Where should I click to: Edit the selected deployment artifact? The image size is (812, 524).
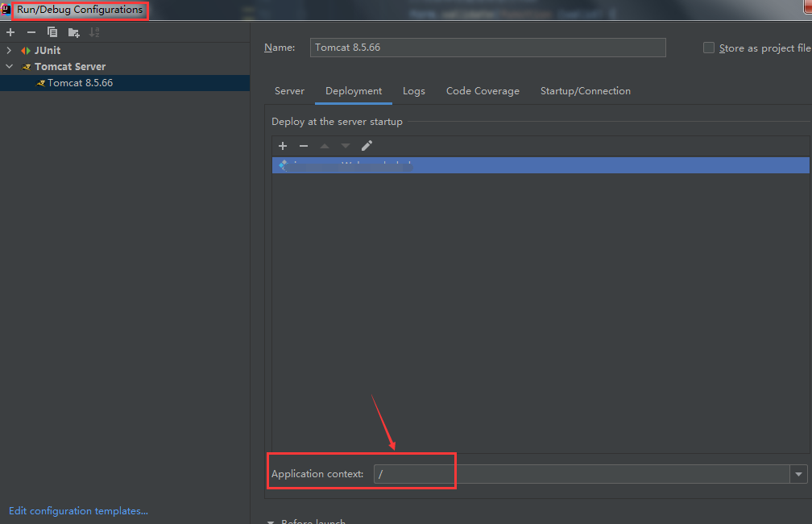[x=367, y=146]
